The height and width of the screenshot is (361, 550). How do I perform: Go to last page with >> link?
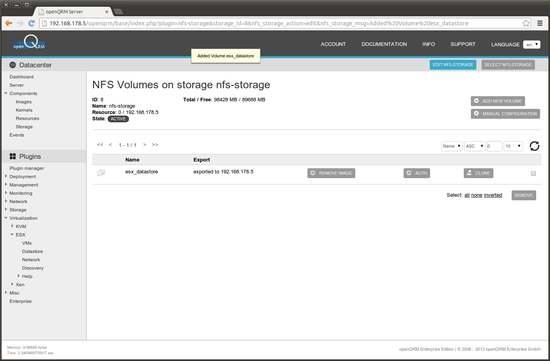click(155, 145)
